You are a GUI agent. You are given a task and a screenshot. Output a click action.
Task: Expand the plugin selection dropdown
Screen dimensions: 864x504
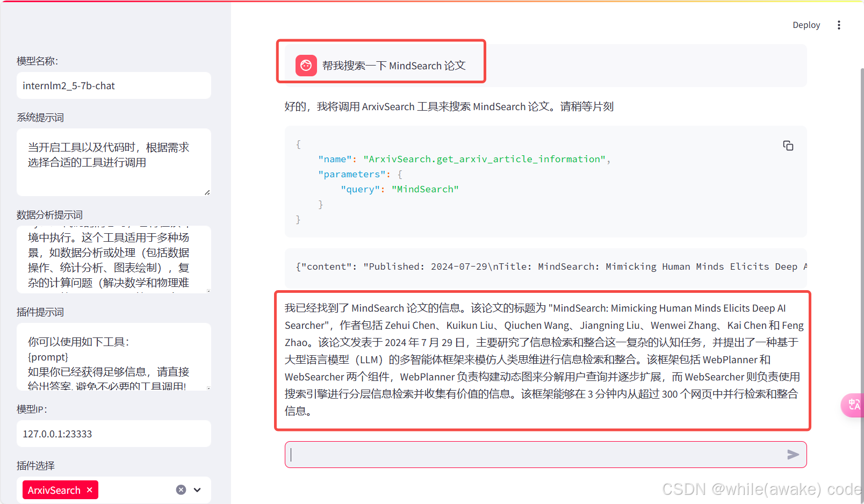(x=197, y=490)
